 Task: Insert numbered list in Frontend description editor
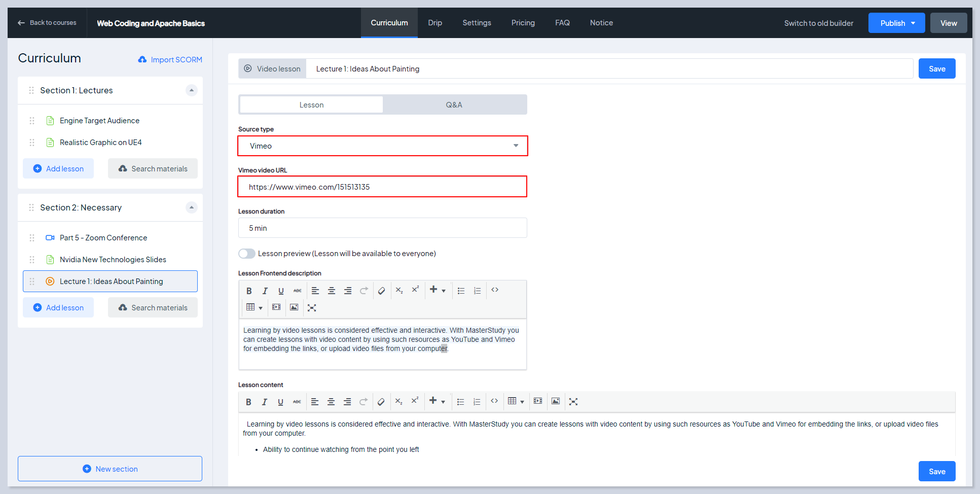(477, 291)
